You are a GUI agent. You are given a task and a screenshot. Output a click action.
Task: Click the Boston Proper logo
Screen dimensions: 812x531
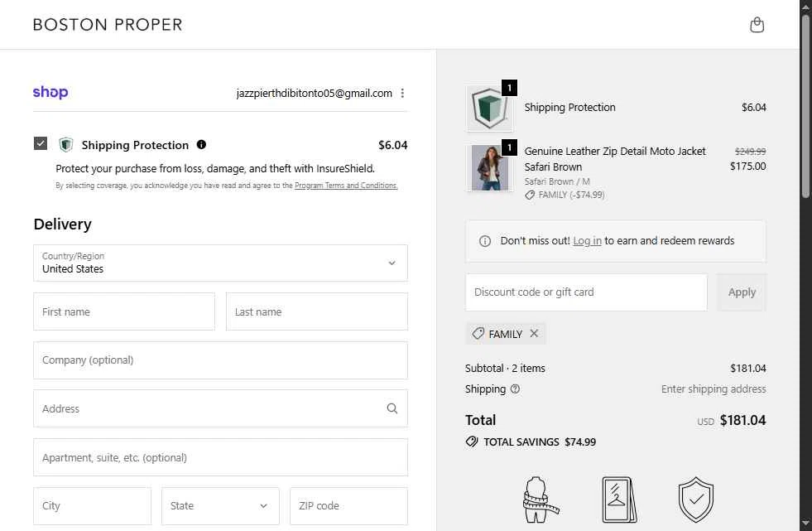pos(108,25)
